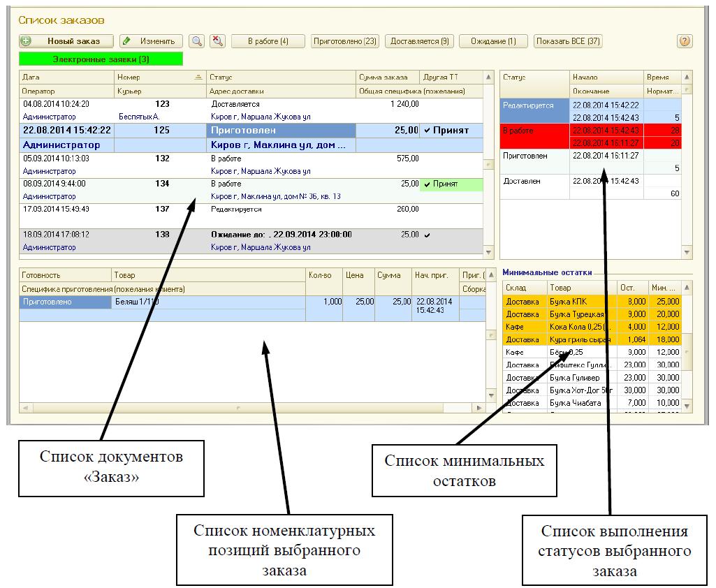Click the Номер column header

point(160,77)
